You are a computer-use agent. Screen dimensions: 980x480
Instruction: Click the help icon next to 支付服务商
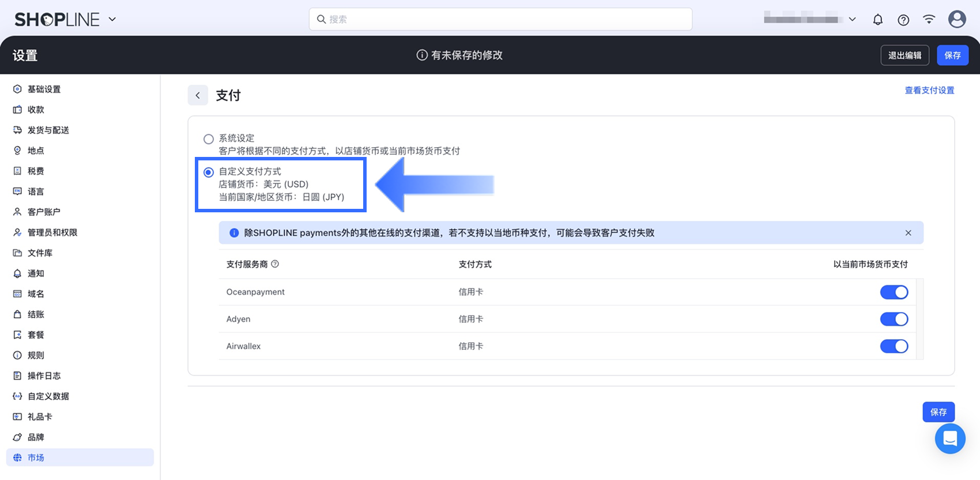(275, 264)
